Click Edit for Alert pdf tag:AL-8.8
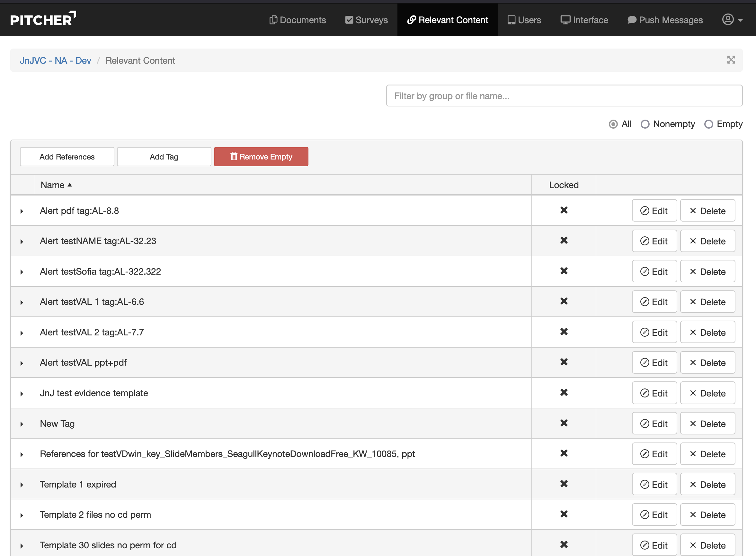Screen dimensions: 756x556 (x=654, y=211)
